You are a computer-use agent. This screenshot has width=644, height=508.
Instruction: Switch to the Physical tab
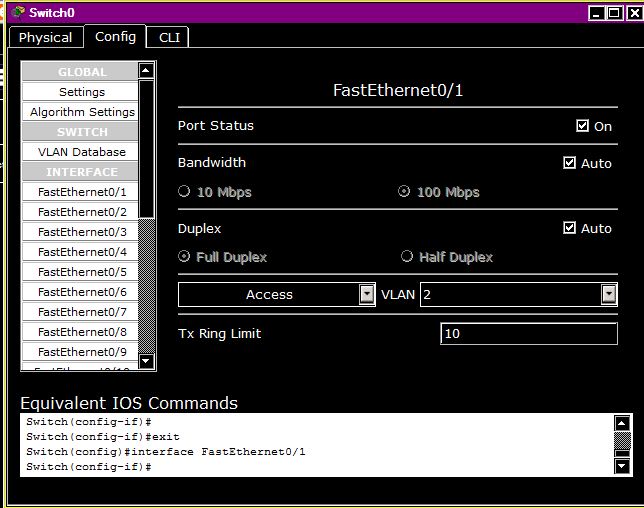46,37
